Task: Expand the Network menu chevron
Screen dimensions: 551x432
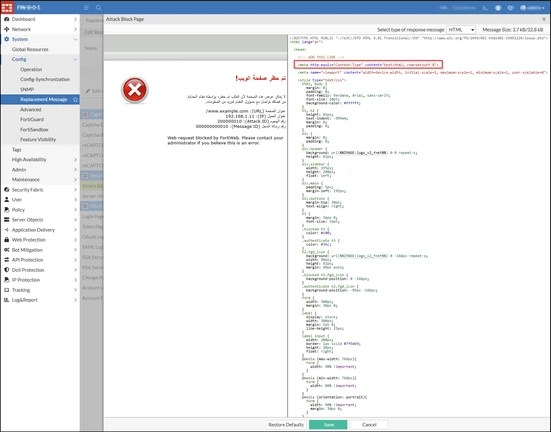Action: click(75, 29)
